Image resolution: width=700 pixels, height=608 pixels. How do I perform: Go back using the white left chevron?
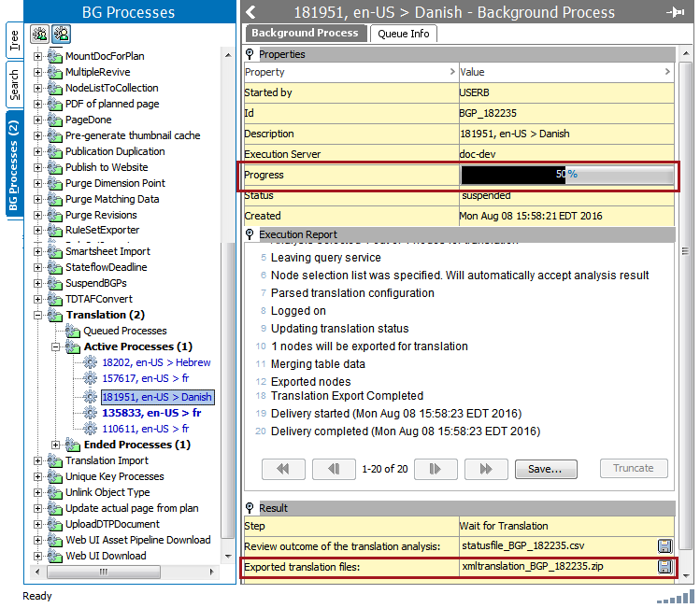click(251, 12)
